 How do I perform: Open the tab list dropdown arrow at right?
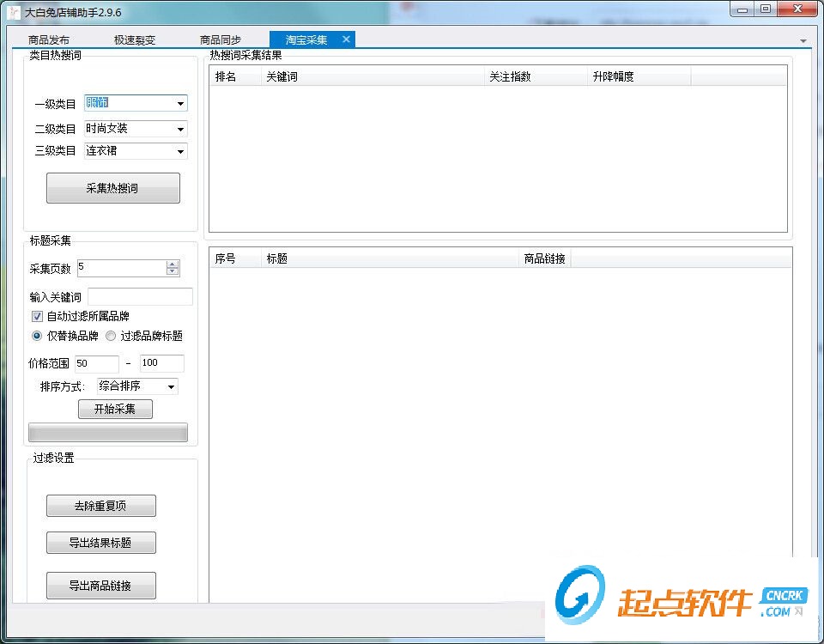pos(803,41)
